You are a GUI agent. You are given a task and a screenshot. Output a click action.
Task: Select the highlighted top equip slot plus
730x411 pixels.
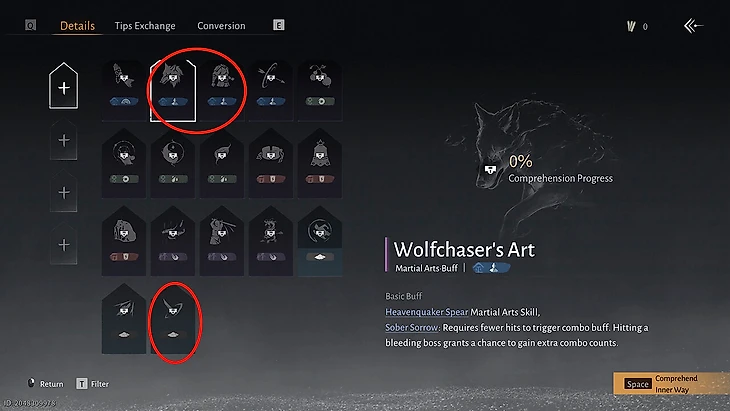(x=64, y=86)
